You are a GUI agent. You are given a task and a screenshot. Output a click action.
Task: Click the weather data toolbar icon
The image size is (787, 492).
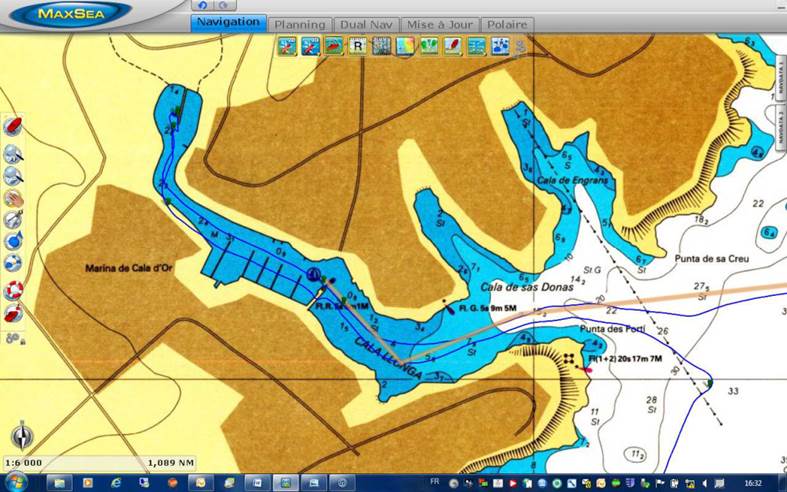point(500,46)
